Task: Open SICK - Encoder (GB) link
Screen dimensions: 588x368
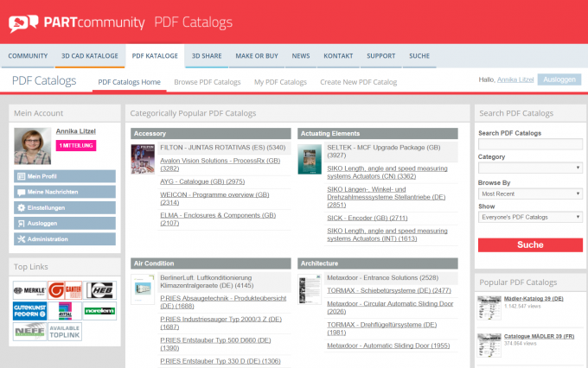Action: [x=367, y=218]
